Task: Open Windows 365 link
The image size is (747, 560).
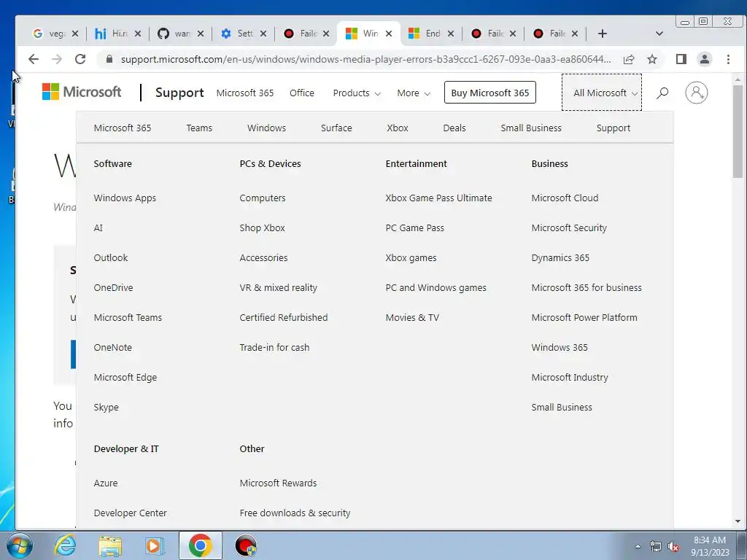Action: pos(560,348)
